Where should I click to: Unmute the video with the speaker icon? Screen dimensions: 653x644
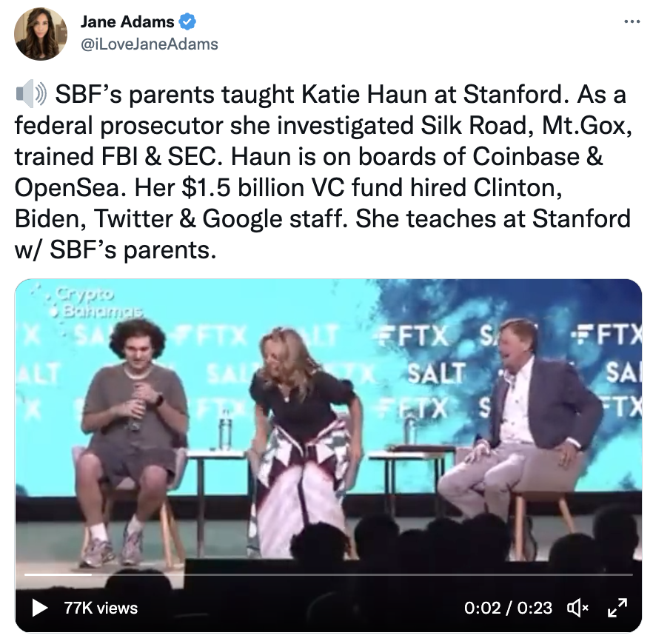[x=577, y=608]
